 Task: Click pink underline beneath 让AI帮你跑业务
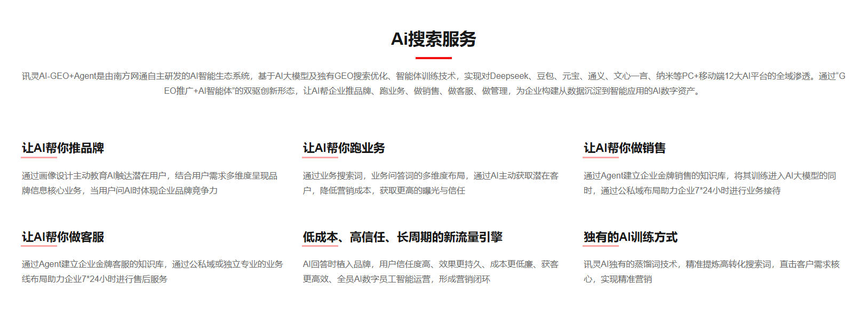(x=320, y=157)
